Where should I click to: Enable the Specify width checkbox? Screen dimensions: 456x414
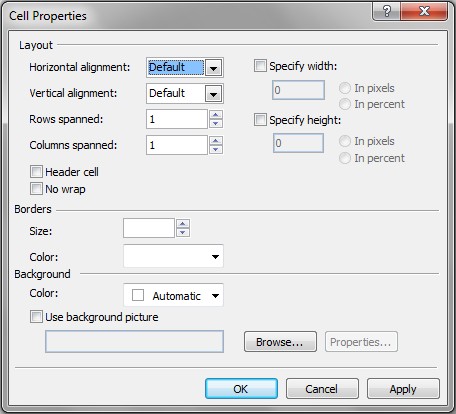tap(260, 66)
